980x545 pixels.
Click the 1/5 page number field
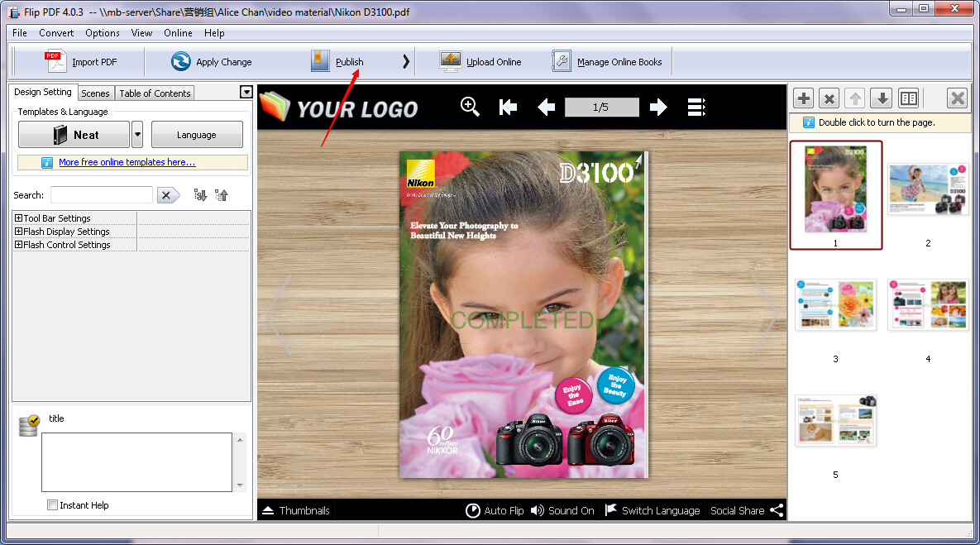(602, 108)
